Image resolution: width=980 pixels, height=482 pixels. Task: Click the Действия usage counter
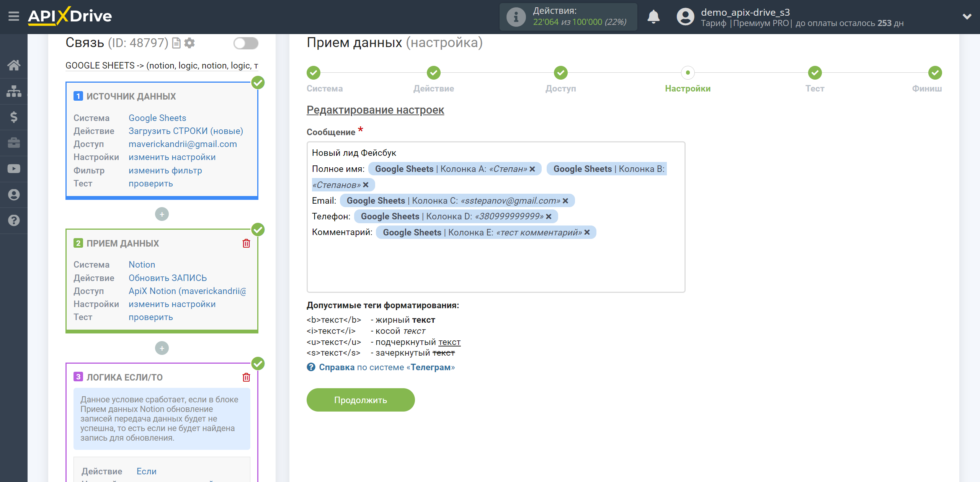(568, 17)
